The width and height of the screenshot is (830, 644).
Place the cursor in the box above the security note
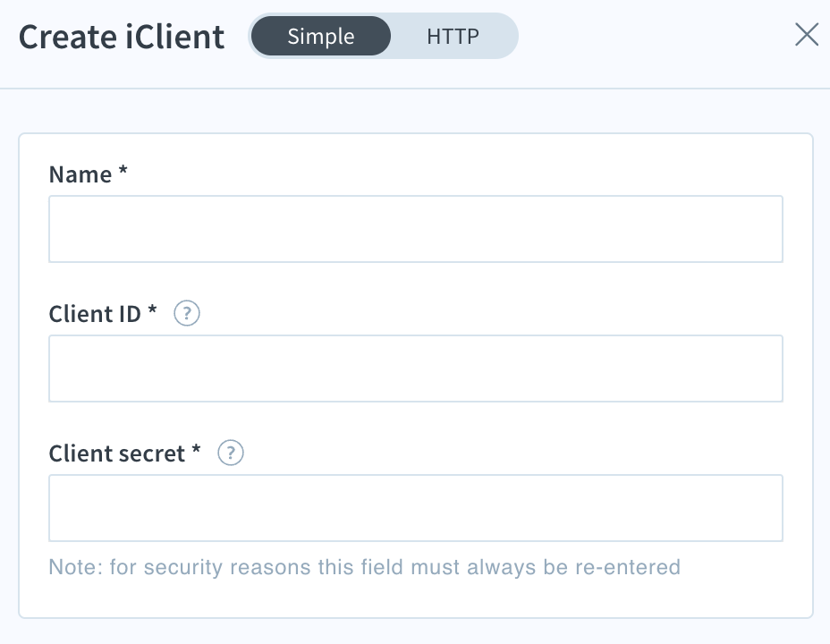tap(416, 508)
